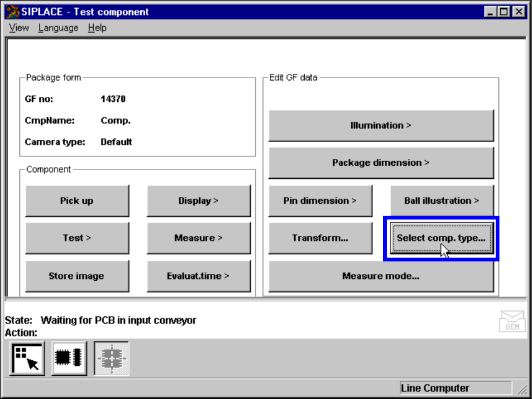Click the Store image button
This screenshot has height=399, width=532.
click(x=77, y=276)
